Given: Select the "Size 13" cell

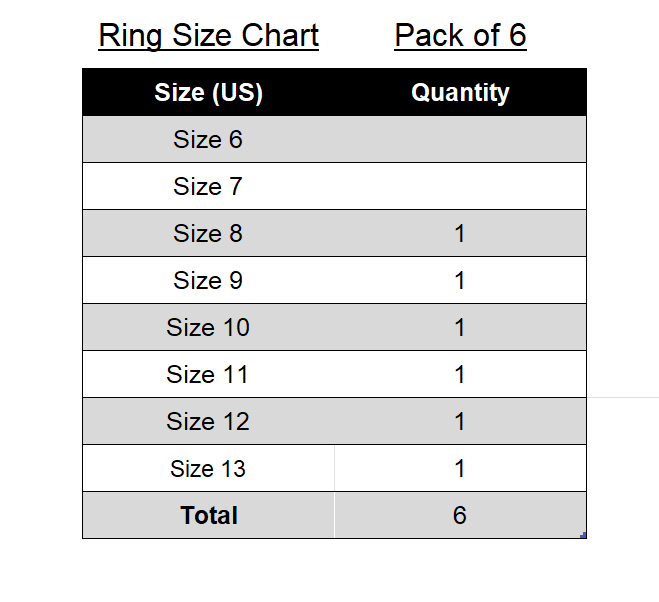Looking at the screenshot, I should (x=208, y=469).
